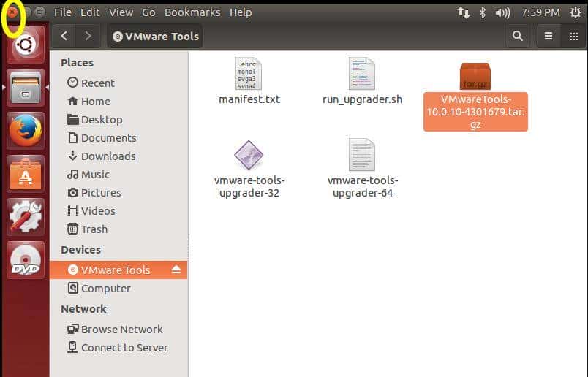
Task: Open Videos in the sidebar
Action: (118, 210)
